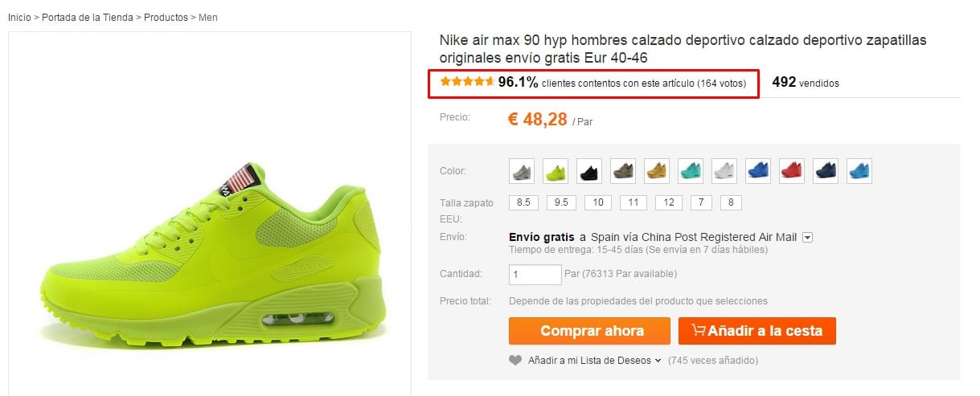Select shoe size 10
Image resolution: width=980 pixels, height=396 pixels.
(x=598, y=202)
